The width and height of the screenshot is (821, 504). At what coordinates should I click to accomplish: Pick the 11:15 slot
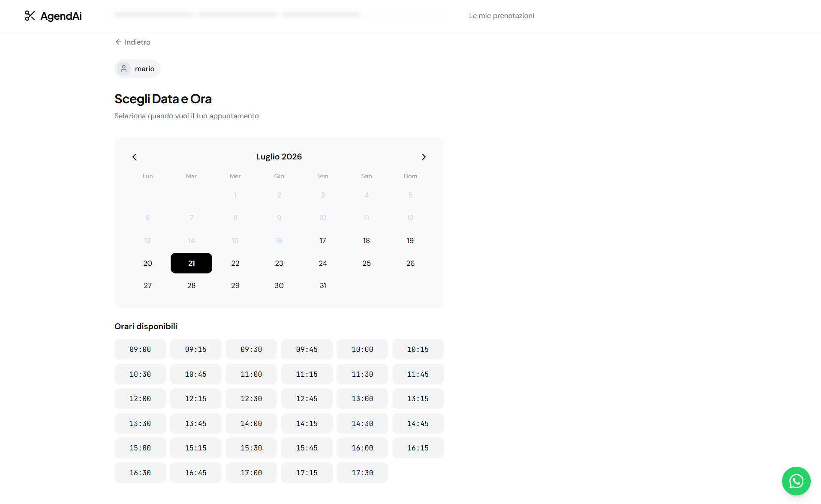point(307,374)
